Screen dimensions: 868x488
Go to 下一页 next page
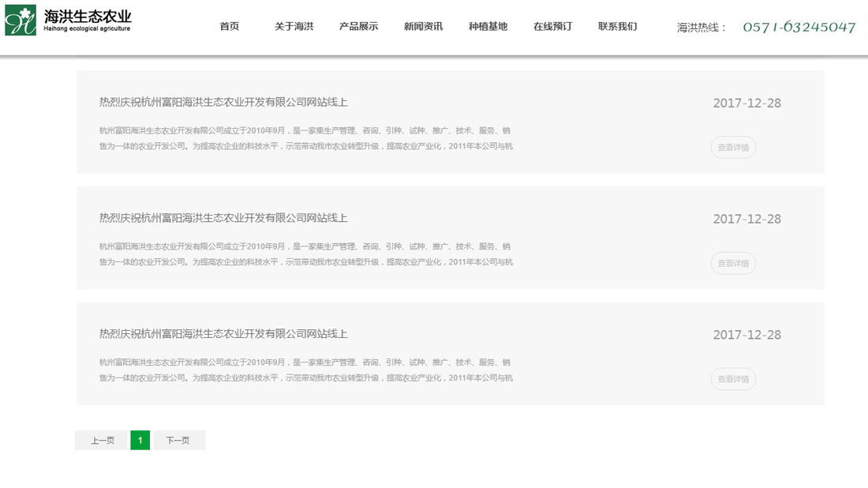coord(179,440)
